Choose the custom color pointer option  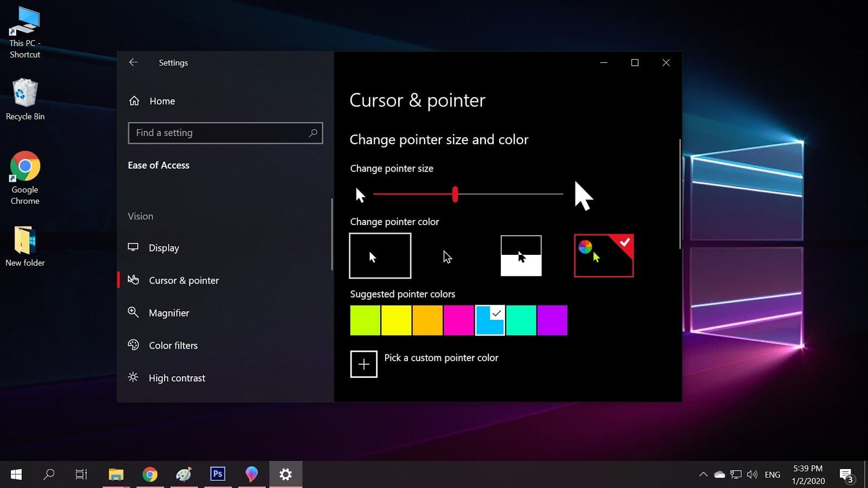click(x=603, y=256)
